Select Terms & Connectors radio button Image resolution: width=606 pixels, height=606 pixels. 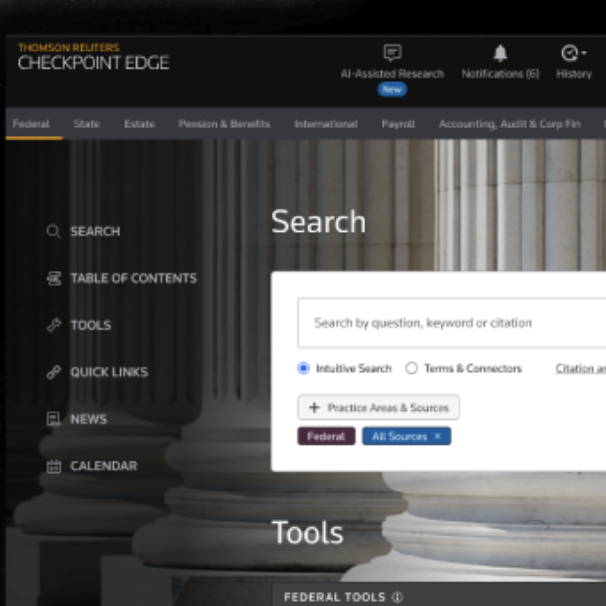412,368
